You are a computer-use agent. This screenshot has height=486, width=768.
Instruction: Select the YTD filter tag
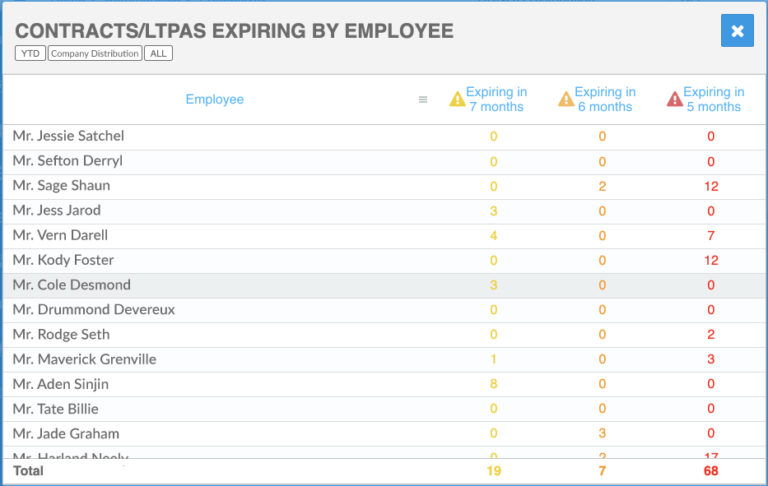30,53
